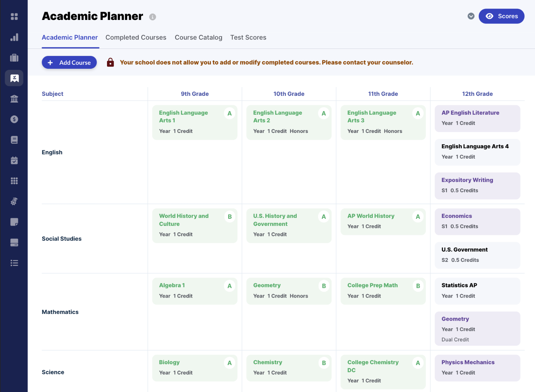Image resolution: width=535 pixels, height=392 pixels.
Task: Select the AP English Literature course card
Action: (x=477, y=118)
